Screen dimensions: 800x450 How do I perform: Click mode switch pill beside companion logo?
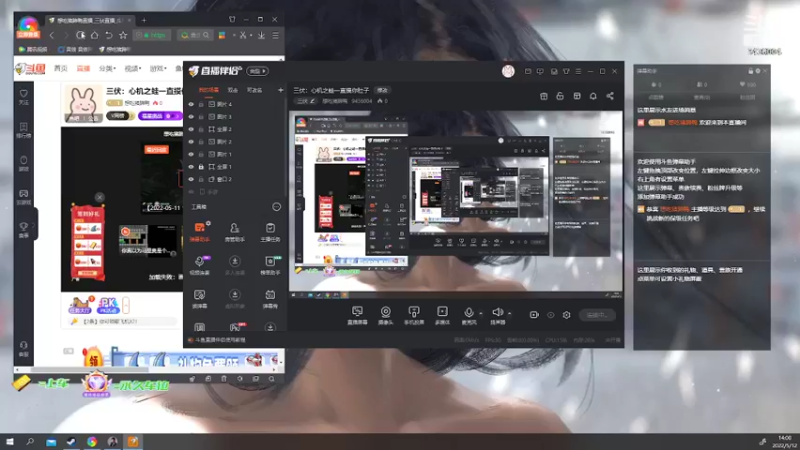tap(258, 71)
